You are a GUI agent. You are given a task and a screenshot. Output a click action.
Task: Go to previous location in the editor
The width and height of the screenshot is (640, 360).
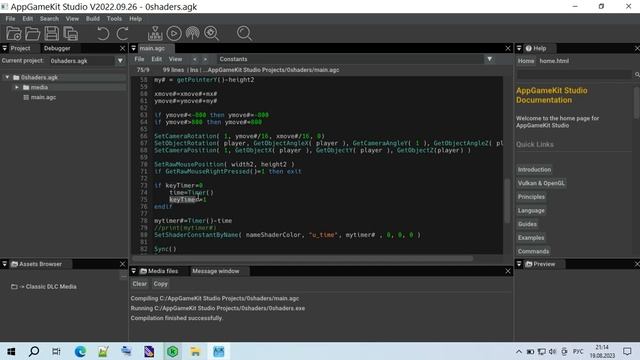click(x=195, y=59)
